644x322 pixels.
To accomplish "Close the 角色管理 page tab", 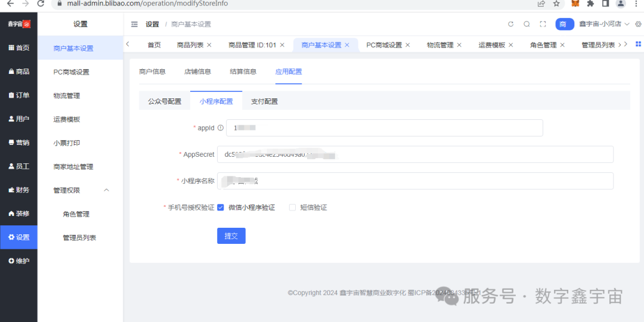I will (563, 45).
